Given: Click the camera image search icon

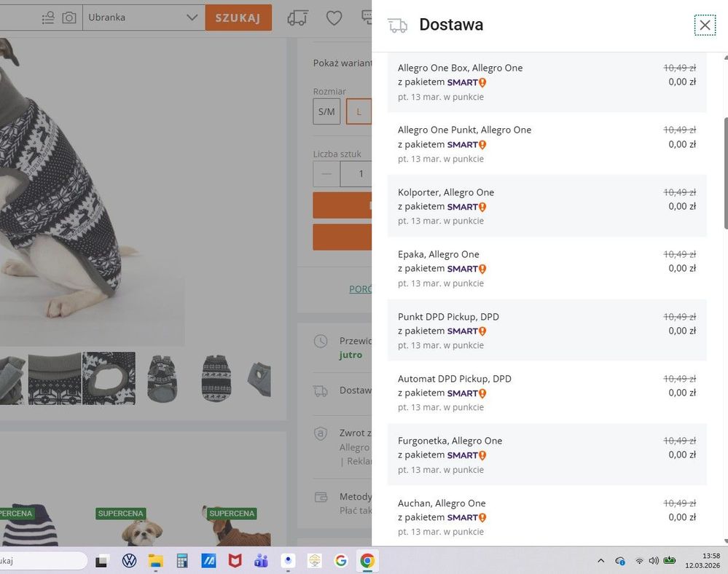Looking at the screenshot, I should point(69,17).
